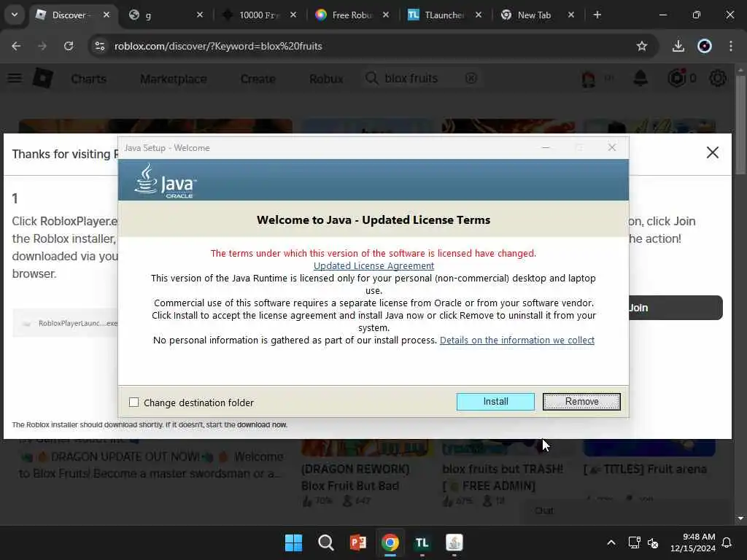This screenshot has width=747, height=560.
Task: Check the Change destination folder checkbox
Action: point(134,402)
